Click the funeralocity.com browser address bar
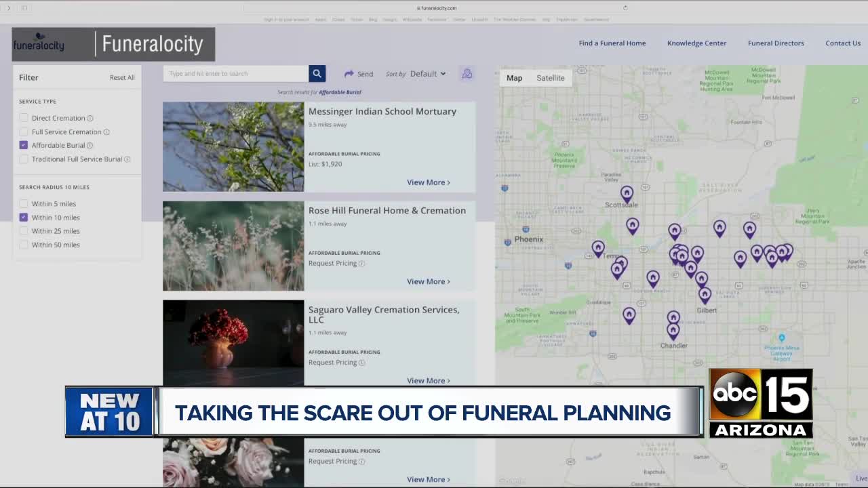Screen dimensions: 868x488 pos(436,8)
